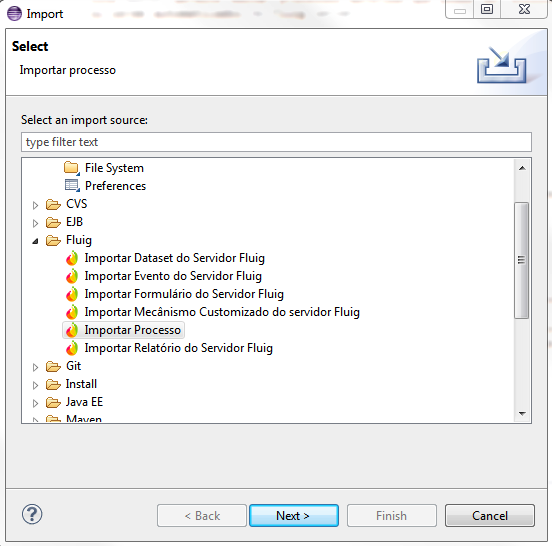Select the Importar Processo flame icon

coord(72,330)
